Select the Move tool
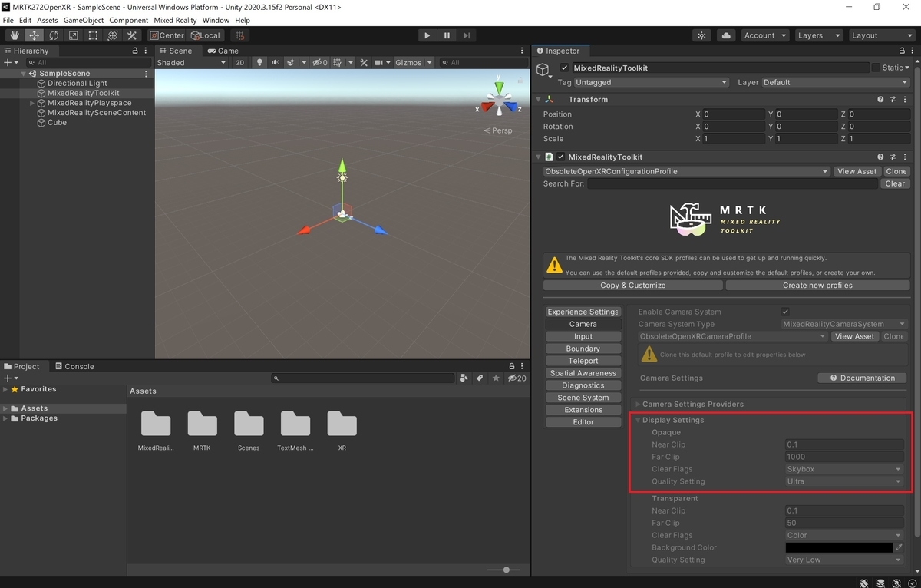Screen dimensions: 921x588 [35, 35]
